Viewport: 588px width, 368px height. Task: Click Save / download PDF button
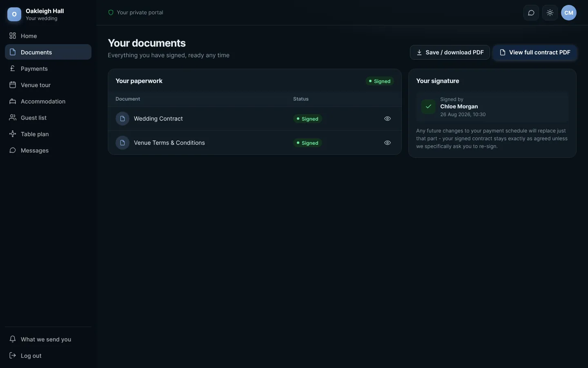pyautogui.click(x=450, y=52)
